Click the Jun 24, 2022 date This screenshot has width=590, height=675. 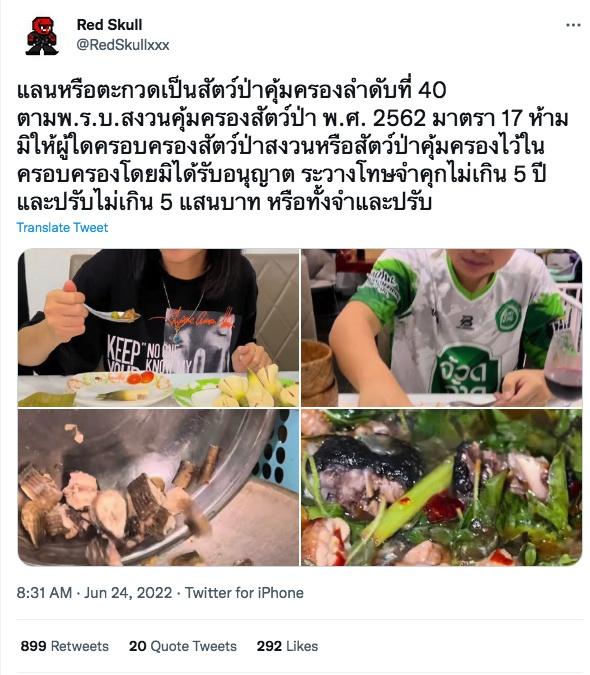tap(128, 593)
